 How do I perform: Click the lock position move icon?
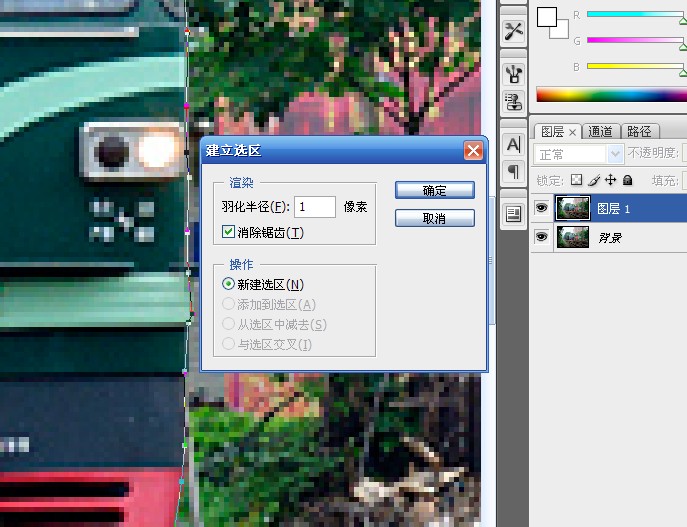610,181
